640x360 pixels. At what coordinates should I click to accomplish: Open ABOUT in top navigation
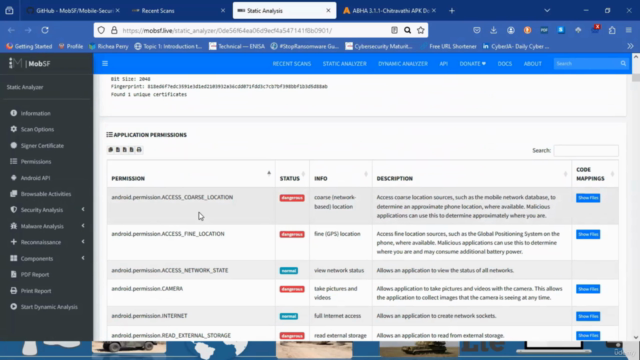pos(533,64)
